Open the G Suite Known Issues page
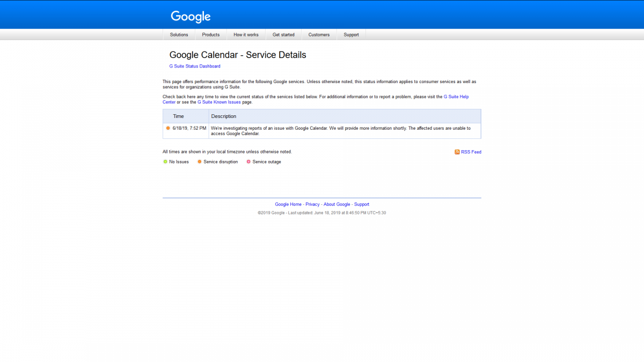644x362 pixels. click(x=219, y=102)
